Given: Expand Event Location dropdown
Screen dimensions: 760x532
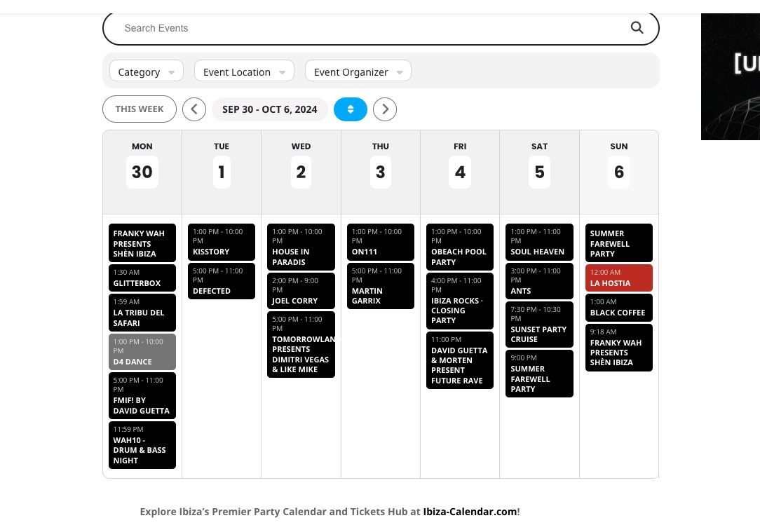Looking at the screenshot, I should click(244, 71).
